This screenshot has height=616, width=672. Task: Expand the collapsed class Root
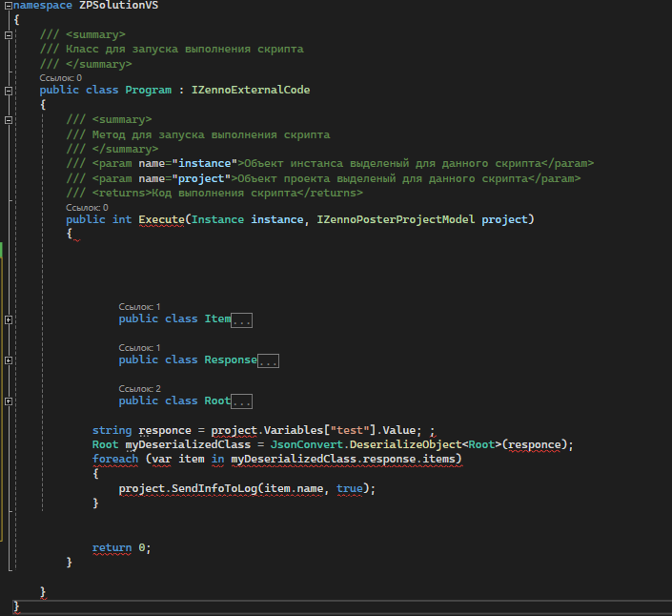click(x=9, y=401)
